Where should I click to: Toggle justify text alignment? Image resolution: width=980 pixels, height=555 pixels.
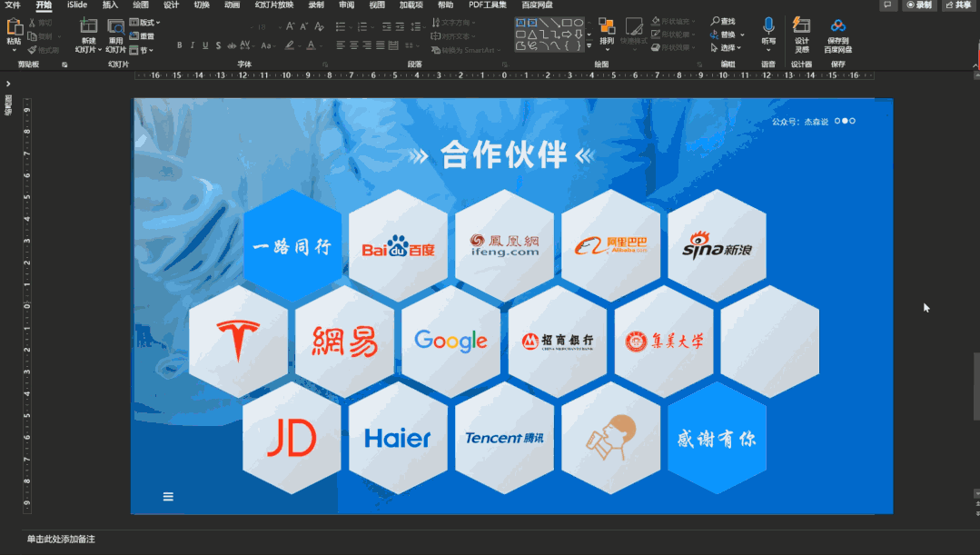click(380, 45)
